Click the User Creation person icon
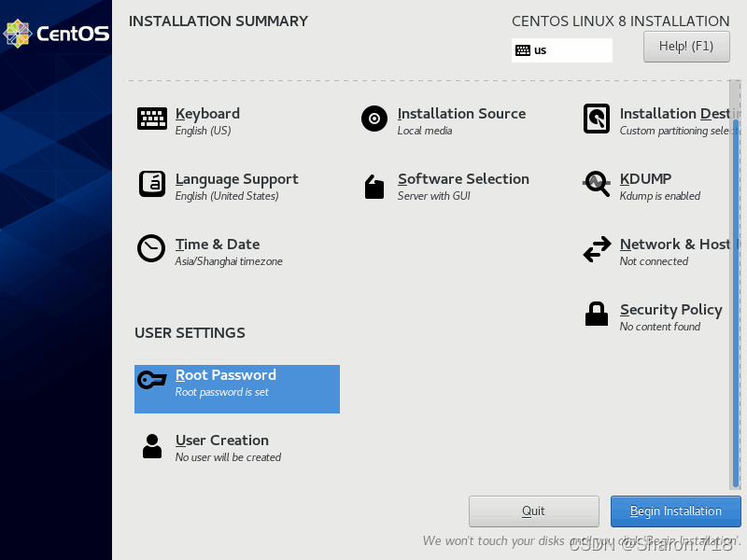The height and width of the screenshot is (560, 747). pyautogui.click(x=152, y=446)
